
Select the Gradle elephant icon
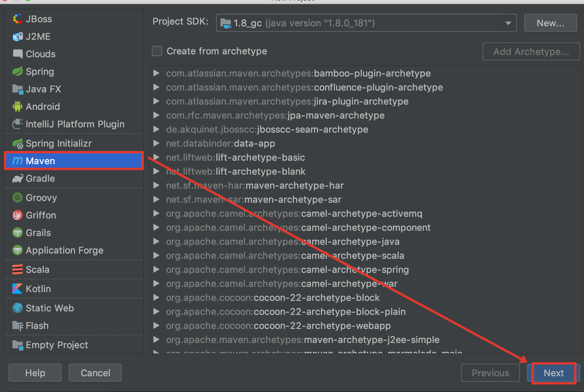tap(17, 178)
